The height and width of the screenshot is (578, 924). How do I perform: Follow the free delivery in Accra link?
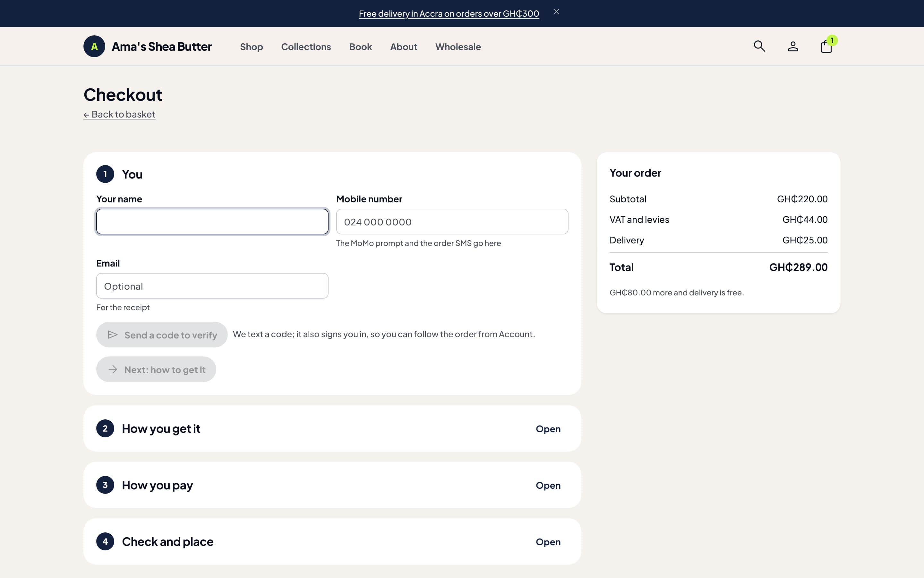click(449, 14)
